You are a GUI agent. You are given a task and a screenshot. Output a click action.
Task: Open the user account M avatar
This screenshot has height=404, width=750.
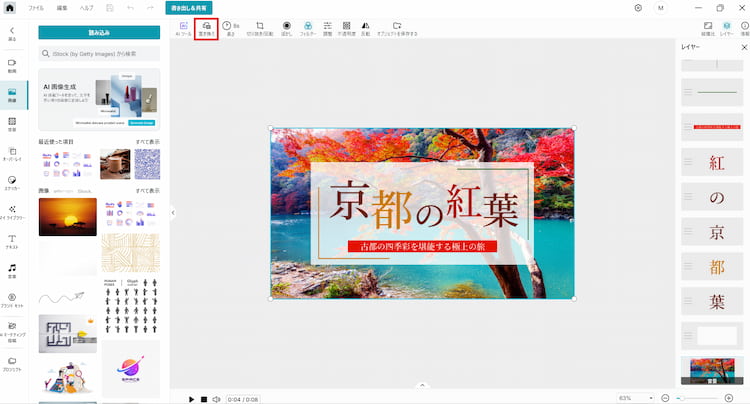tap(661, 8)
